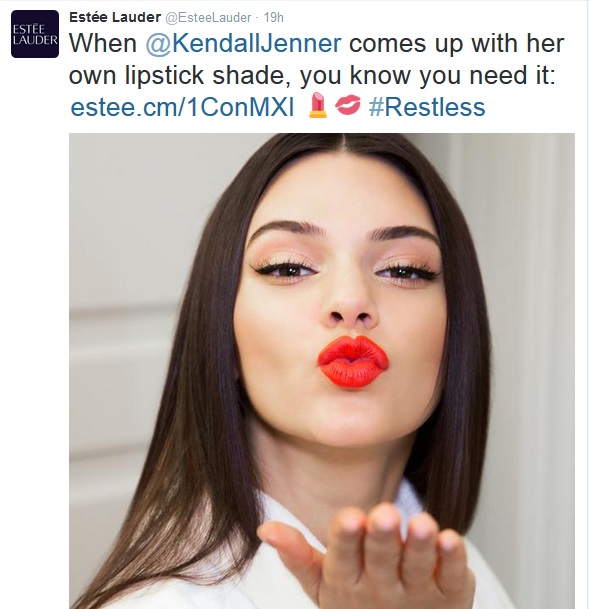The height and width of the screenshot is (609, 589).
Task: Click the "you know you need it:" text
Action: (427, 75)
